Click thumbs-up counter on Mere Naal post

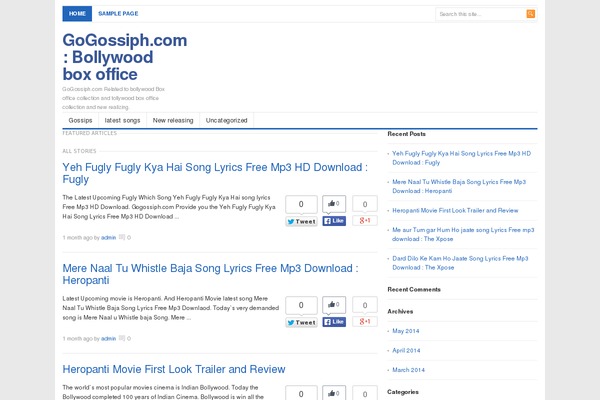334,305
